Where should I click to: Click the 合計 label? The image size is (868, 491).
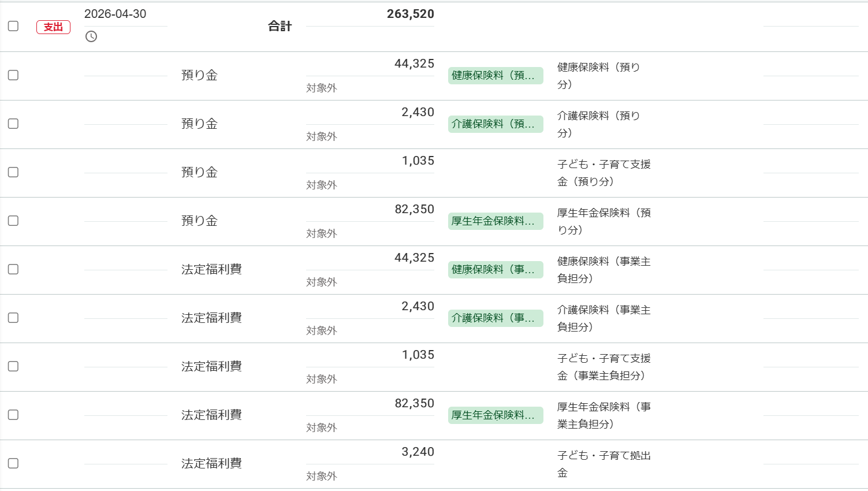(x=280, y=26)
